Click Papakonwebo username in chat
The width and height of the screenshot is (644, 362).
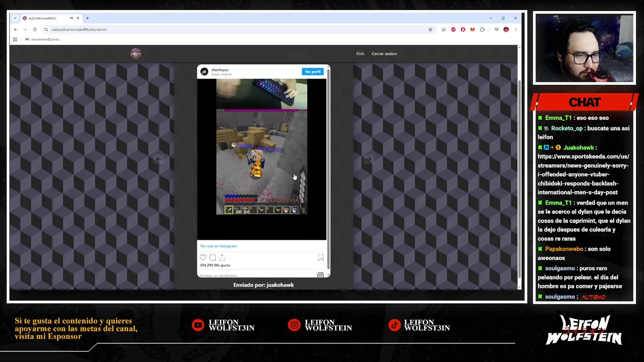[x=564, y=249]
